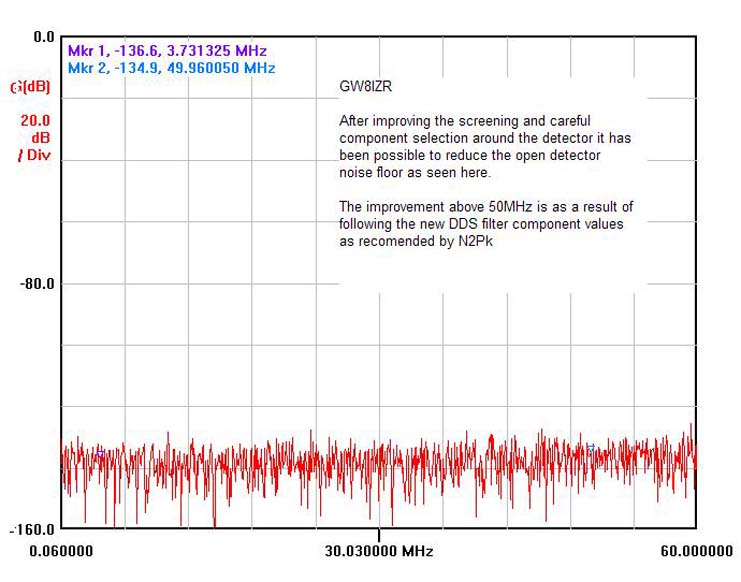Click the paragraph about improvement above 50MHz
This screenshot has width=741, height=582.
486,224
